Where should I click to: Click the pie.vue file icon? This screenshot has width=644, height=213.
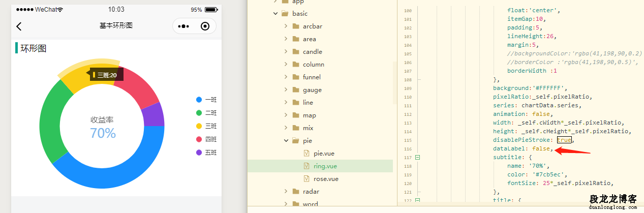[x=306, y=153]
